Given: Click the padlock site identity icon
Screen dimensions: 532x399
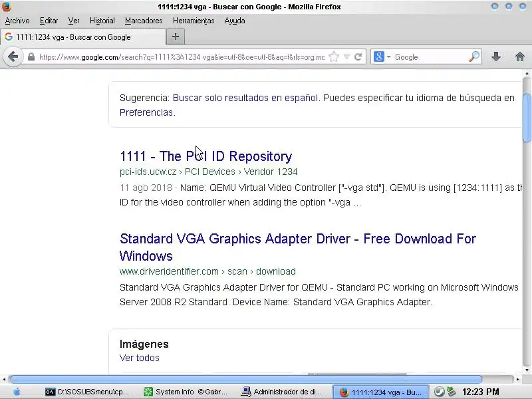Looking at the screenshot, I should click(x=31, y=57).
